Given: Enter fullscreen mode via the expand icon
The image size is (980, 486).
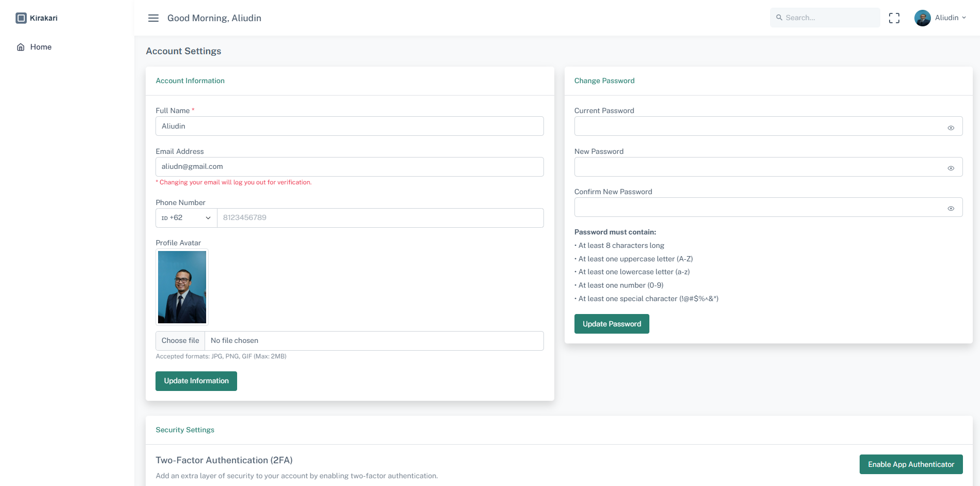Looking at the screenshot, I should point(894,18).
